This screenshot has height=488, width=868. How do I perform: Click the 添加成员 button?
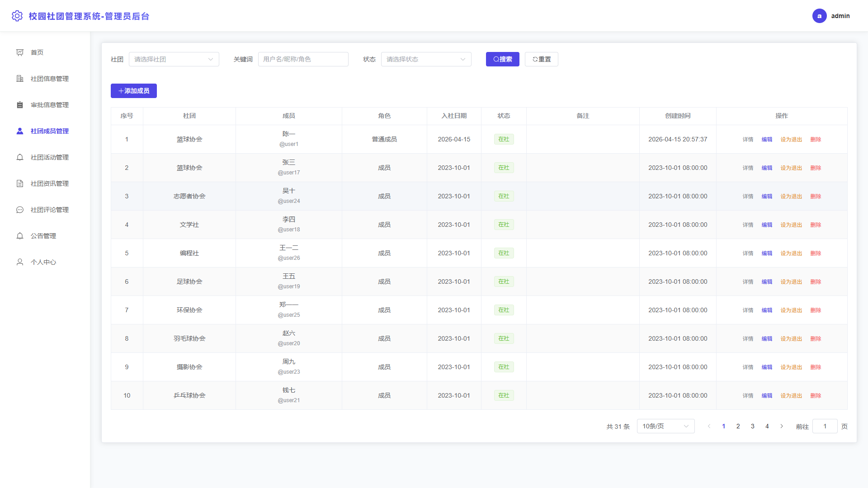(x=134, y=91)
